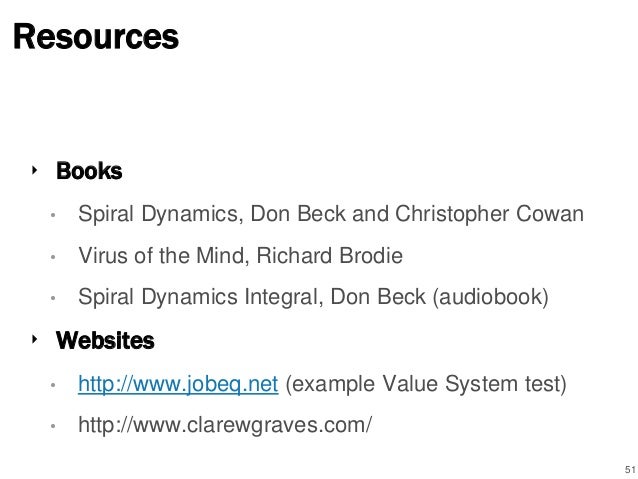Click the slide number 51
638x479 pixels.
[630, 469]
